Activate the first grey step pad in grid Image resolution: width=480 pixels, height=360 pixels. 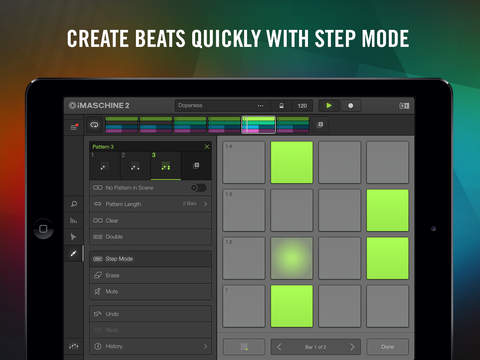(x=244, y=162)
